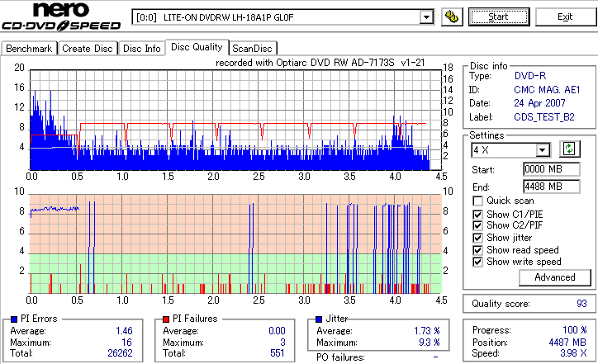Toggle the Show C2/PIF checkbox

coord(477,225)
